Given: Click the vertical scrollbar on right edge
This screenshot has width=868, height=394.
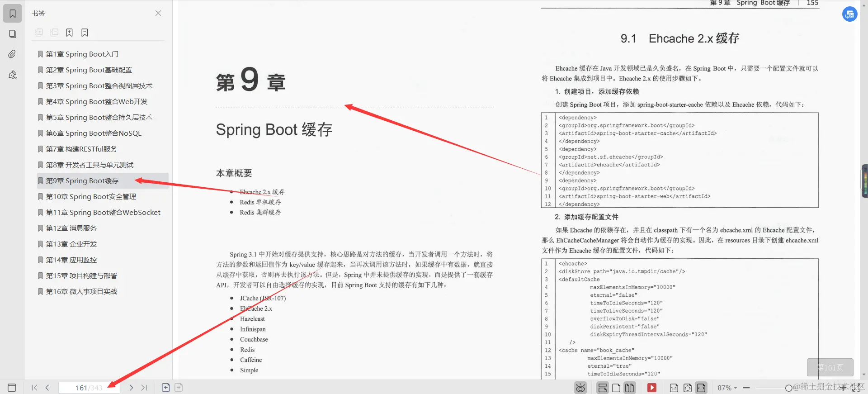Looking at the screenshot, I should coord(865,181).
